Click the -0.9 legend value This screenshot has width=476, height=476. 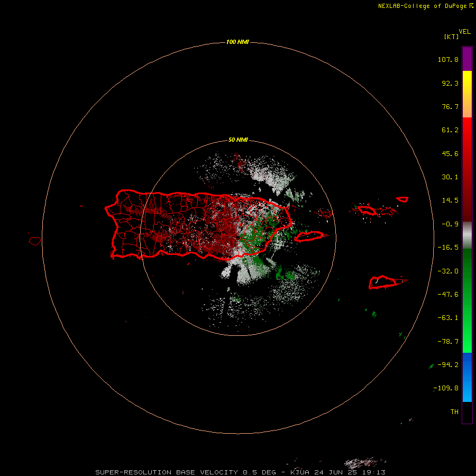click(x=450, y=224)
